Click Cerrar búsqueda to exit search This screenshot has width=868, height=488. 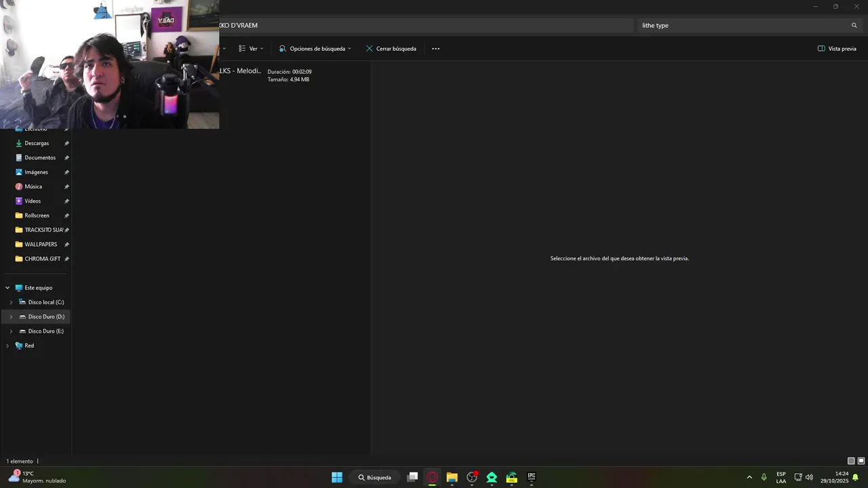click(x=391, y=49)
